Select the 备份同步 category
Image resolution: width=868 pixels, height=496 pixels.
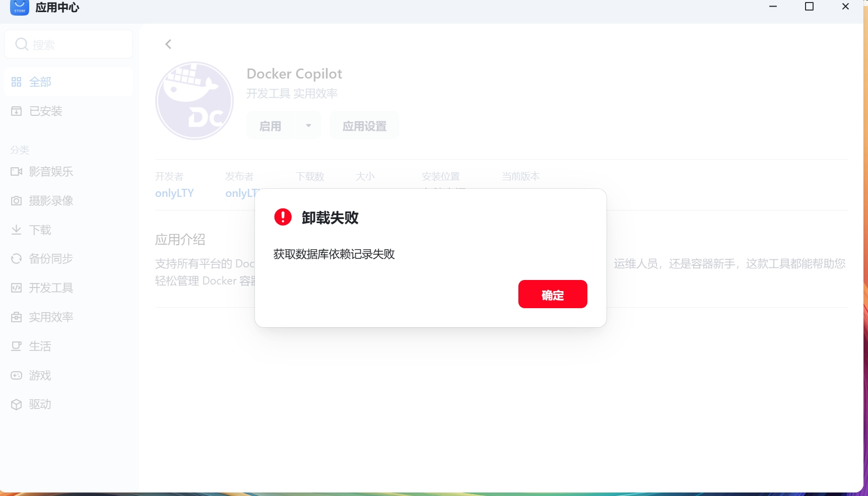[x=69, y=258]
